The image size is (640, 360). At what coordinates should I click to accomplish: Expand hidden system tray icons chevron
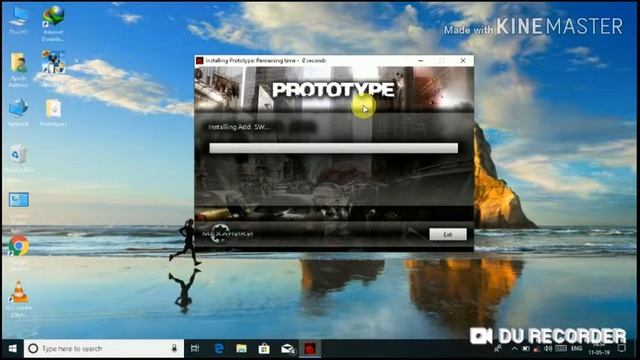514,349
